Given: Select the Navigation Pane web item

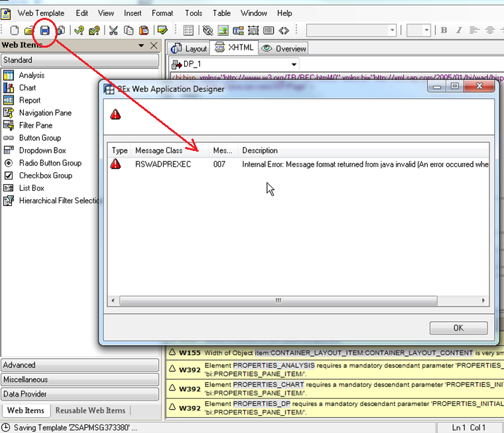Looking at the screenshot, I should point(38,113).
